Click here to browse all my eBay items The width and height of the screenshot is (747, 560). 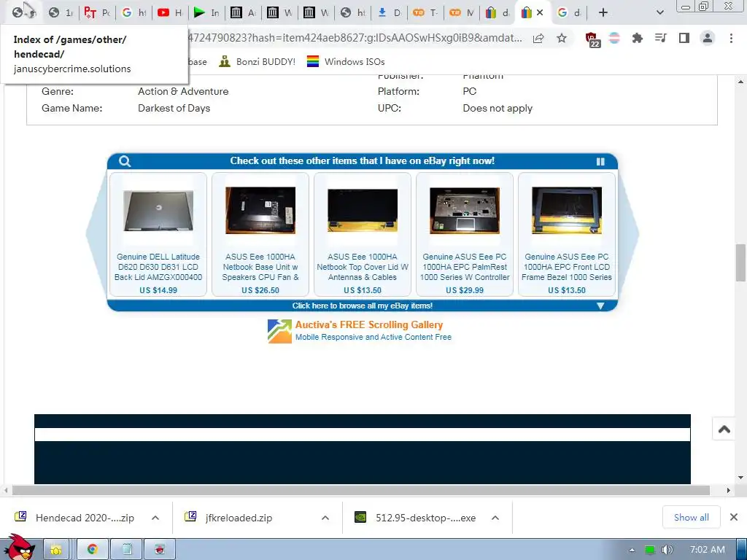[x=362, y=306]
